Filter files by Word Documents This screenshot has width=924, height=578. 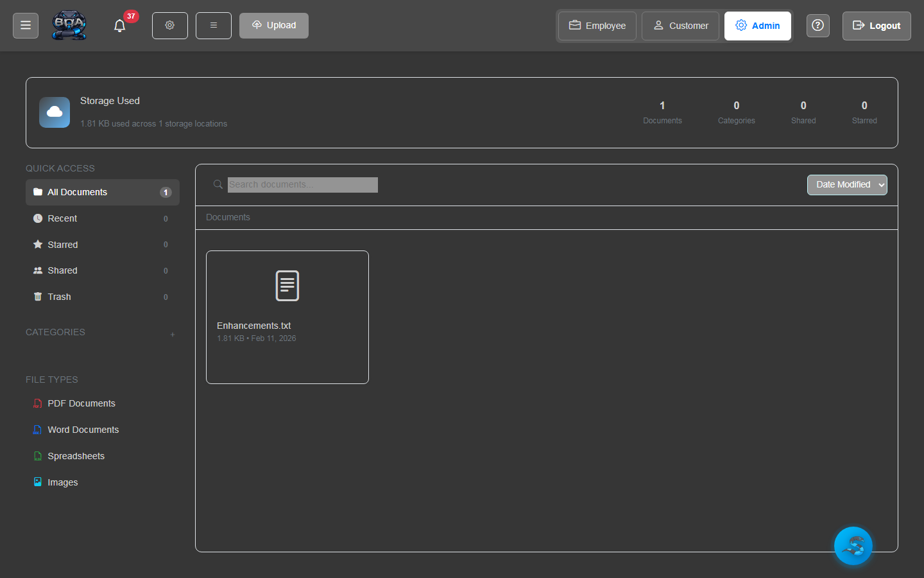click(x=83, y=430)
